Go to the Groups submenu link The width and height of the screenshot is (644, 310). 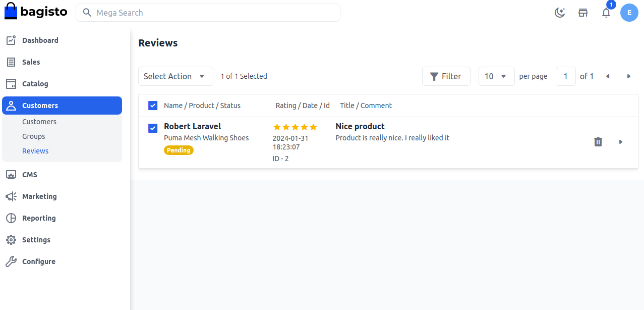pos(34,136)
